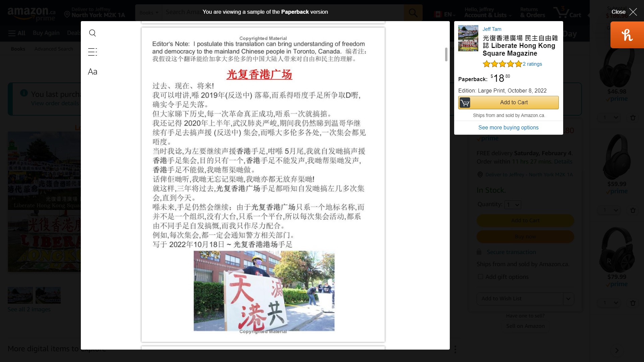The image size is (644, 362).
Task: Click the Books subnav item
Action: click(x=18, y=49)
